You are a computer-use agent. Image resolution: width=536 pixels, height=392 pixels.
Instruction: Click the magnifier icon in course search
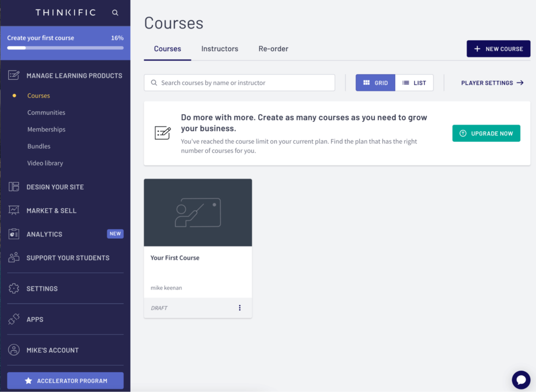pyautogui.click(x=154, y=83)
